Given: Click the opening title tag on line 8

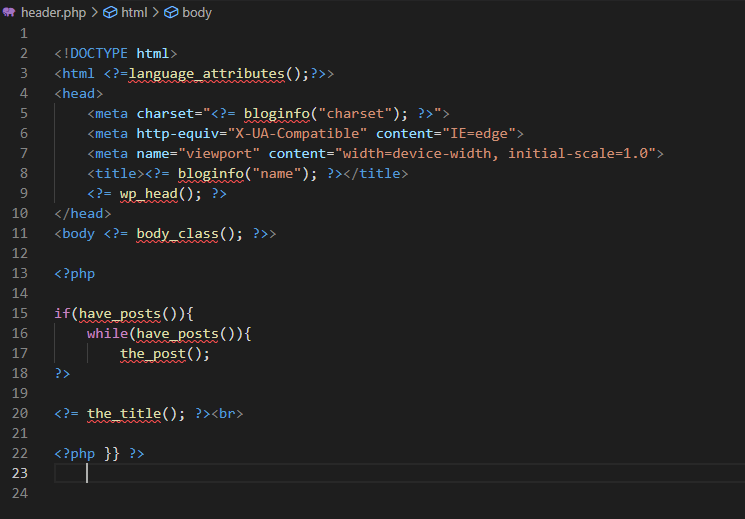Looking at the screenshot, I should (x=116, y=173).
